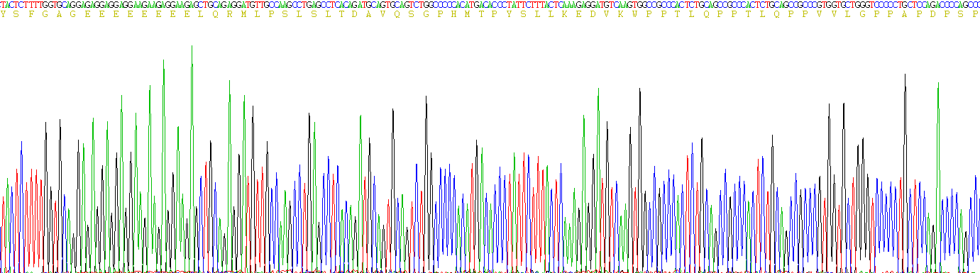The height and width of the screenshot is (273, 980).
Task: Select the amino acid letter F
Action: click(x=31, y=14)
